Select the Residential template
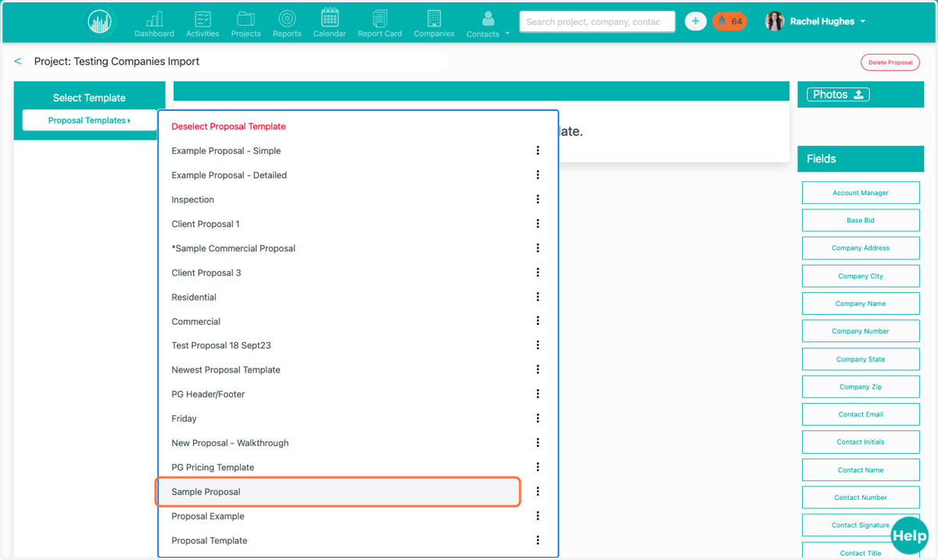The width and height of the screenshot is (938, 560). (194, 298)
